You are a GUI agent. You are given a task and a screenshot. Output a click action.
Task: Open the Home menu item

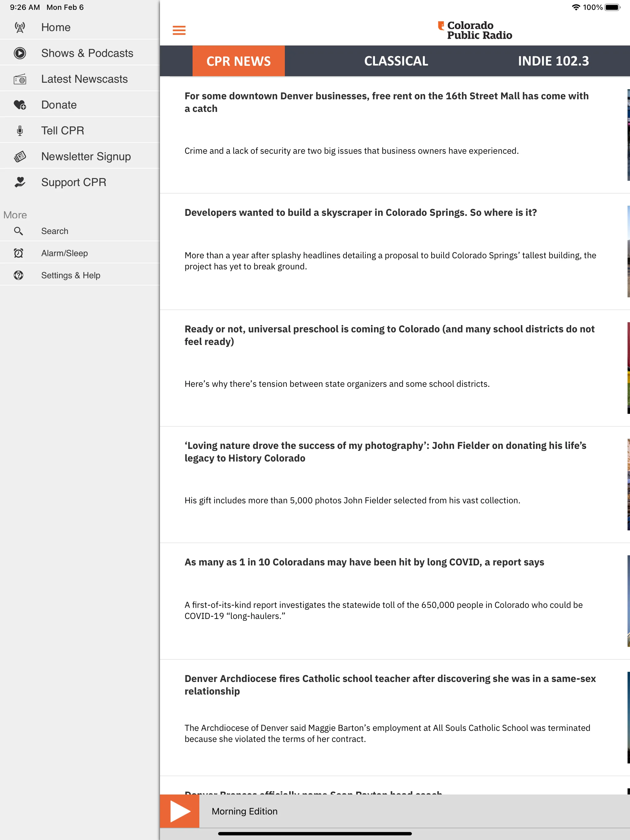(x=80, y=27)
